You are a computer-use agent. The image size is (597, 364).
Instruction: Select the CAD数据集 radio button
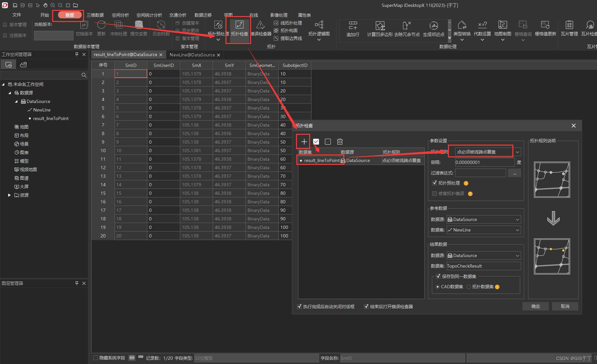point(437,287)
